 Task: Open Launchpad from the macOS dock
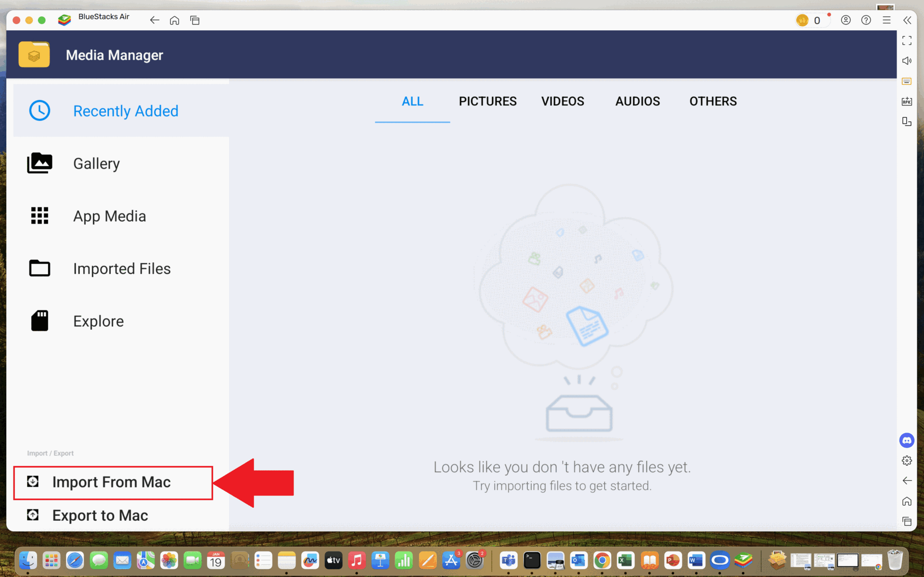pyautogui.click(x=51, y=560)
